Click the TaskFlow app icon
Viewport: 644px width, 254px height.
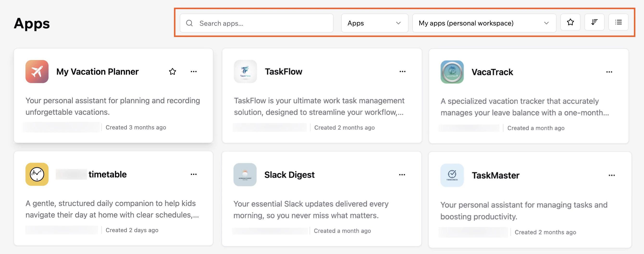point(245,72)
